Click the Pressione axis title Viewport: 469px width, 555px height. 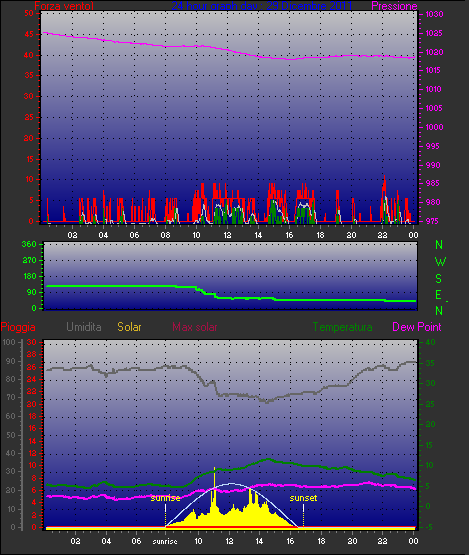coord(394,6)
